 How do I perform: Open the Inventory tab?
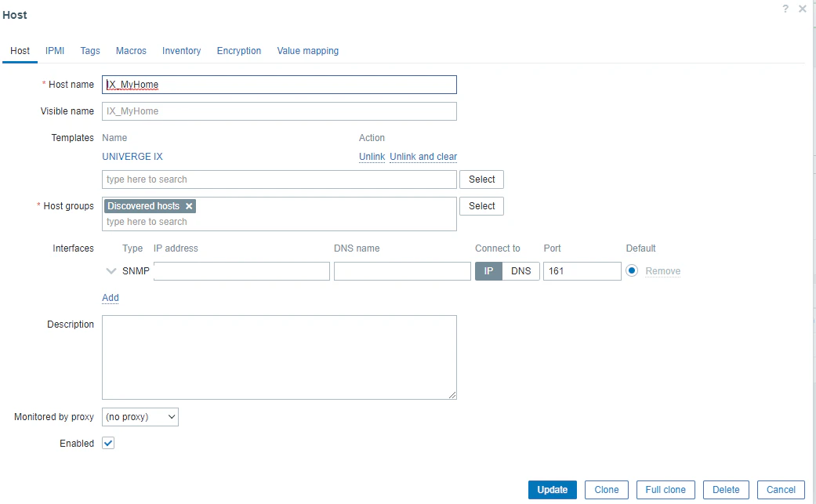pyautogui.click(x=182, y=51)
